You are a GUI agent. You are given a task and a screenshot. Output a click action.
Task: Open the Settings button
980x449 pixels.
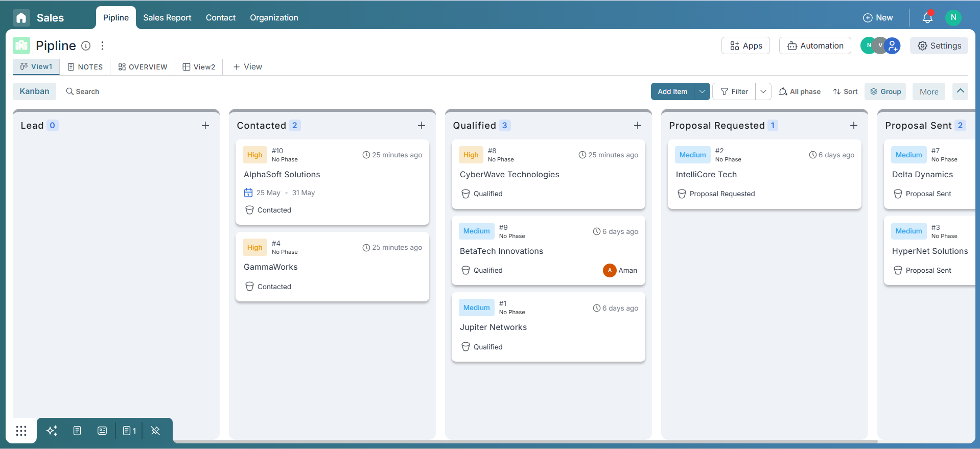coord(939,45)
